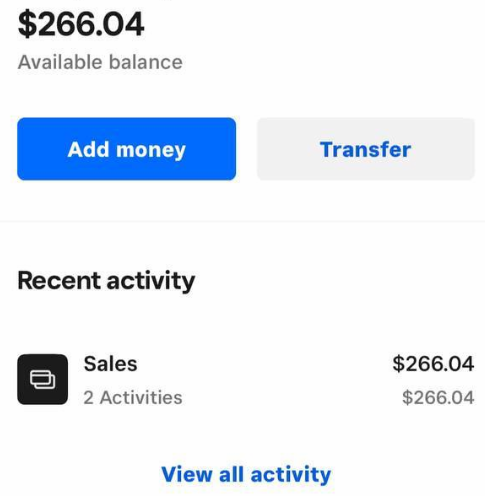
Task: Select the Sales activity title
Action: [110, 363]
